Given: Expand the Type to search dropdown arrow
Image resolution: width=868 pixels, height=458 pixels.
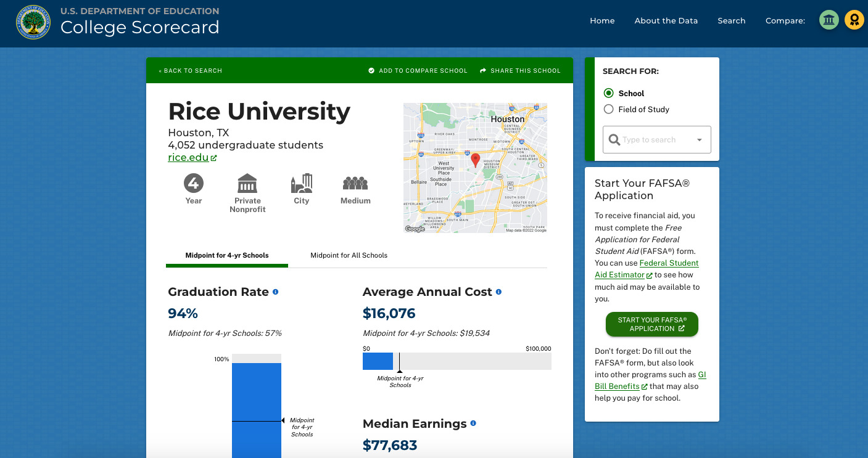Looking at the screenshot, I should point(699,140).
